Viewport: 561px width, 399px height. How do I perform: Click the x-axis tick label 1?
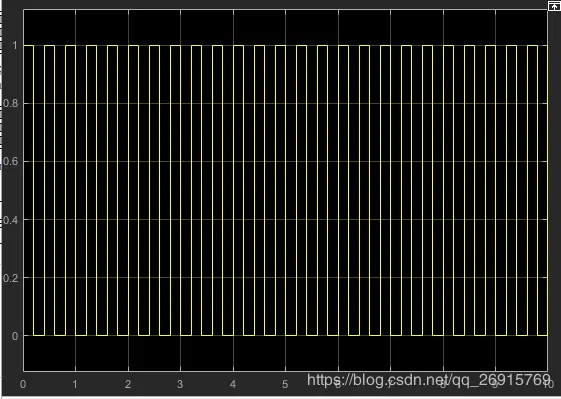click(75, 384)
